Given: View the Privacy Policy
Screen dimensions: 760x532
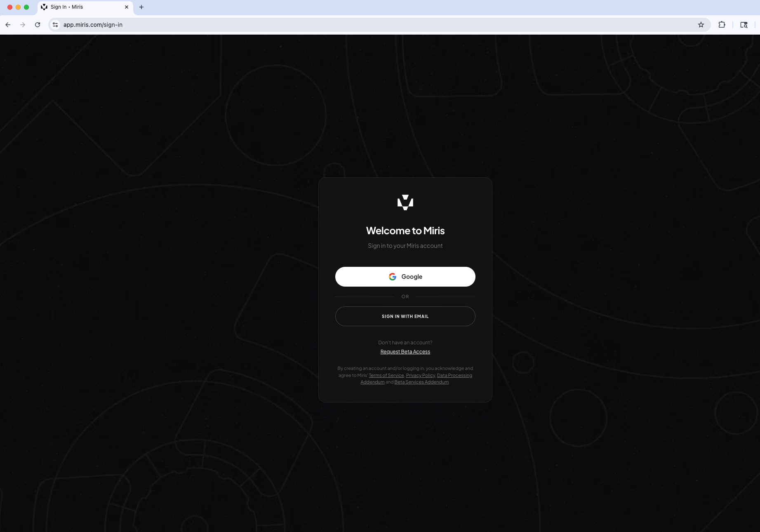Looking at the screenshot, I should coord(420,375).
